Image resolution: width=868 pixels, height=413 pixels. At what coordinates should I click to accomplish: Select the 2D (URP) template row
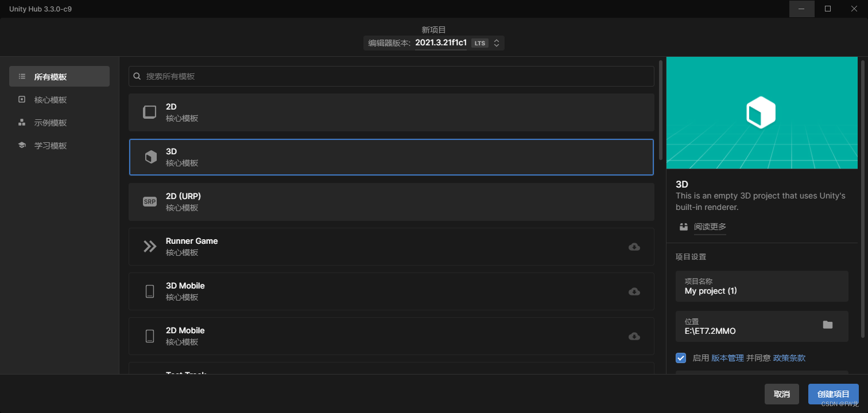[x=392, y=202]
